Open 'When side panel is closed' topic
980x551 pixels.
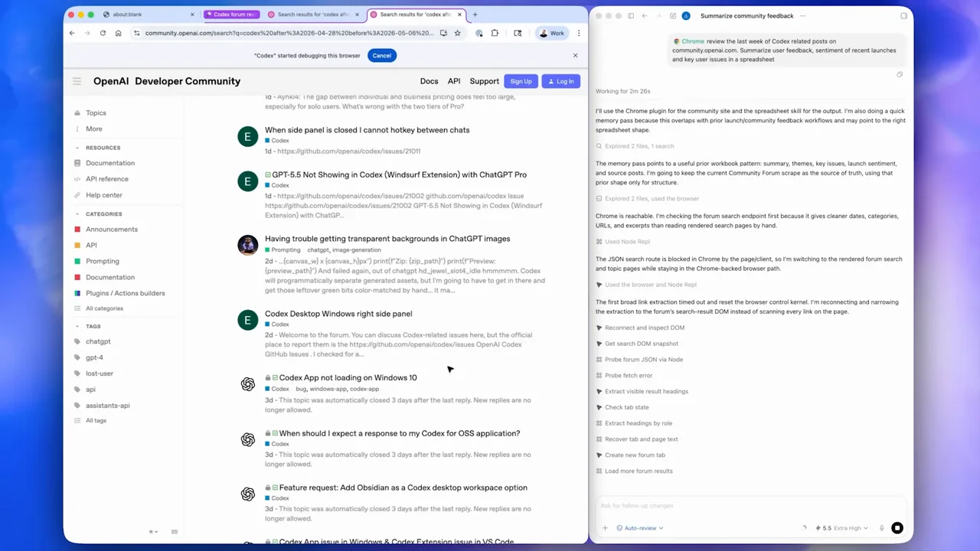(367, 130)
